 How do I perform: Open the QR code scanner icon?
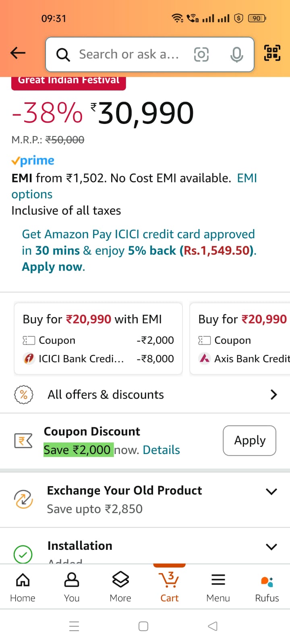tap(272, 53)
